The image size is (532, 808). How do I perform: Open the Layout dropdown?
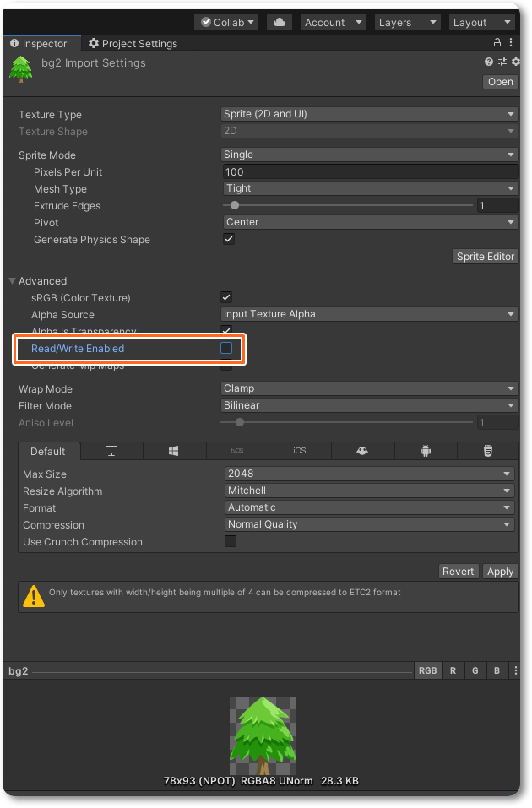482,22
